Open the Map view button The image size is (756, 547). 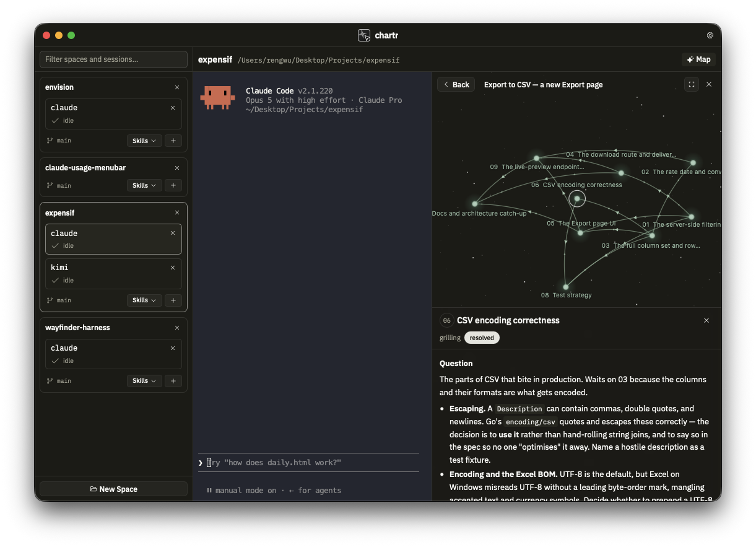pos(698,59)
